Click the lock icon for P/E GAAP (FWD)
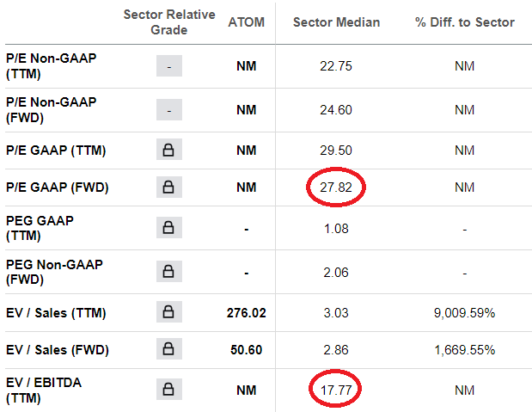 click(168, 188)
